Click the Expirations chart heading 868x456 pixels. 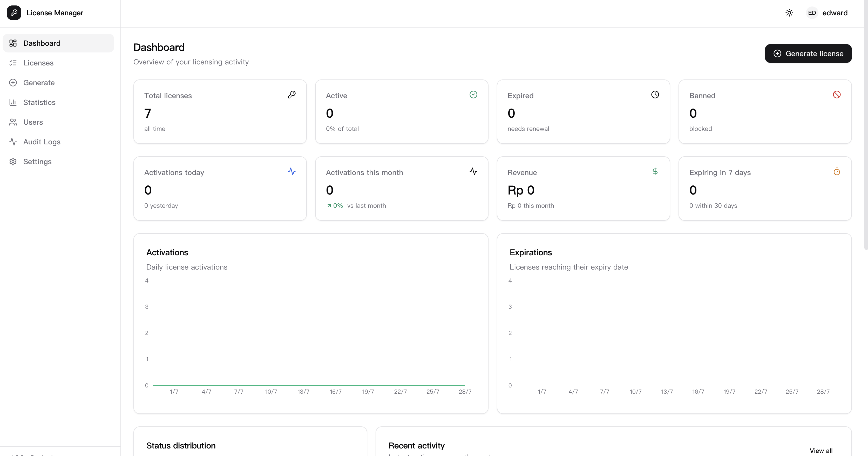tap(531, 252)
